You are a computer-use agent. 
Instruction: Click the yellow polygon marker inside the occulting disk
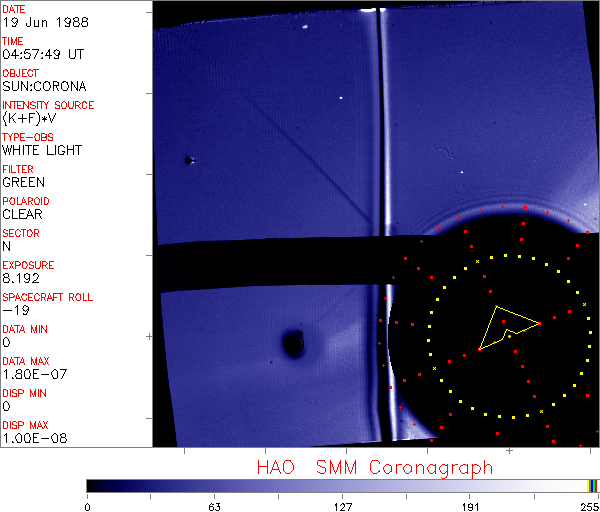click(x=505, y=324)
